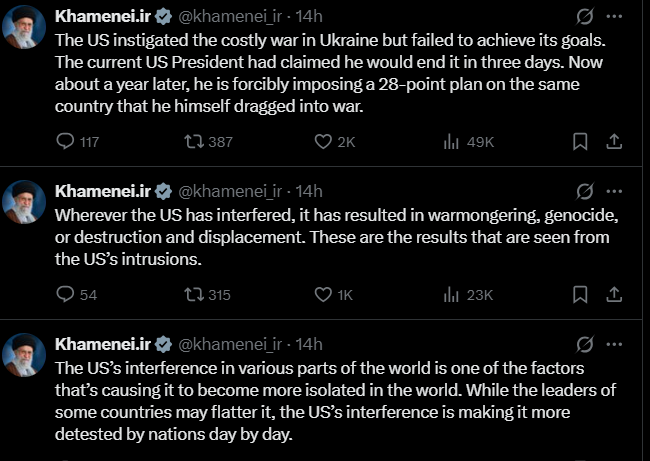This screenshot has height=461, width=650.
Task: Open Khamenei.ir profile name on first tweet
Action: pyautogui.click(x=102, y=17)
